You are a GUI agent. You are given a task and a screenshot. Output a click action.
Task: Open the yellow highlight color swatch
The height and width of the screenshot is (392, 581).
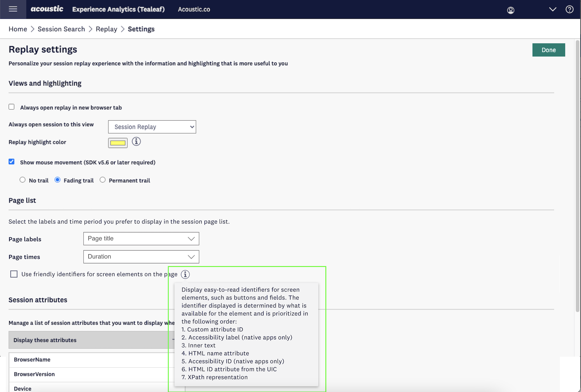pyautogui.click(x=118, y=143)
